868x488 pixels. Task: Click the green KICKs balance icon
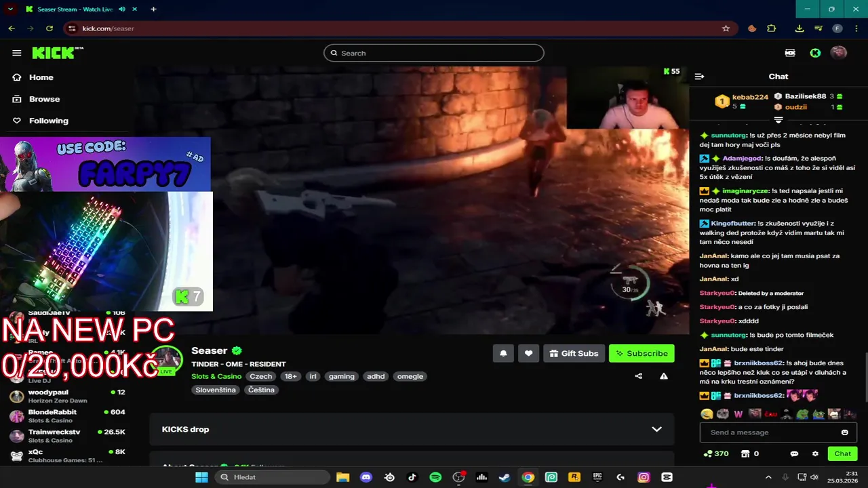(x=815, y=53)
